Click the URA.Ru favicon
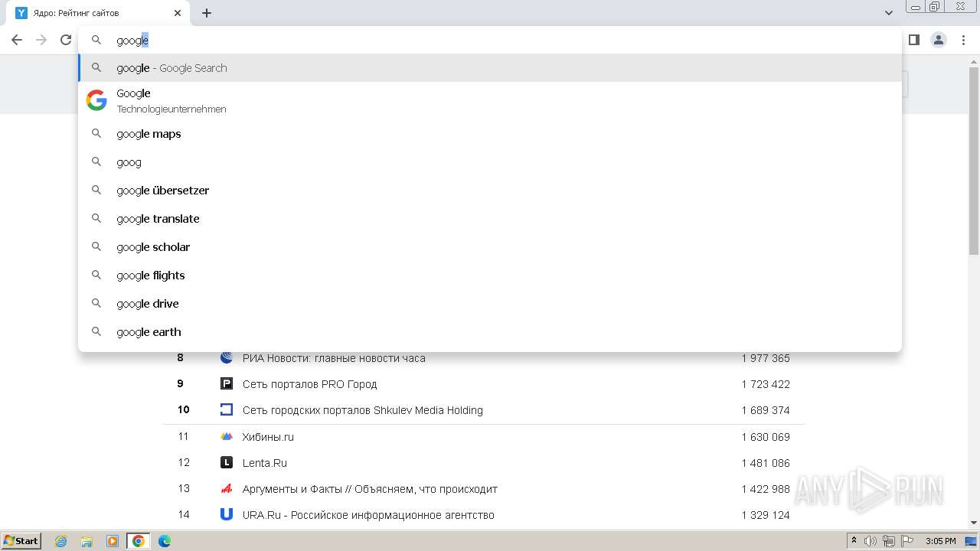This screenshot has width=980, height=551. (227, 514)
